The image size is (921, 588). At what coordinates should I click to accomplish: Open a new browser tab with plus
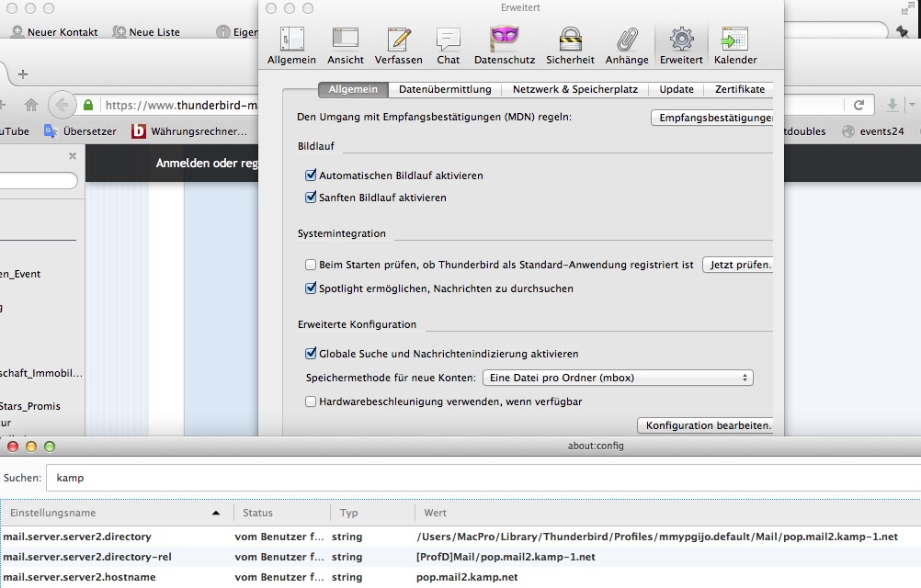coord(23,73)
